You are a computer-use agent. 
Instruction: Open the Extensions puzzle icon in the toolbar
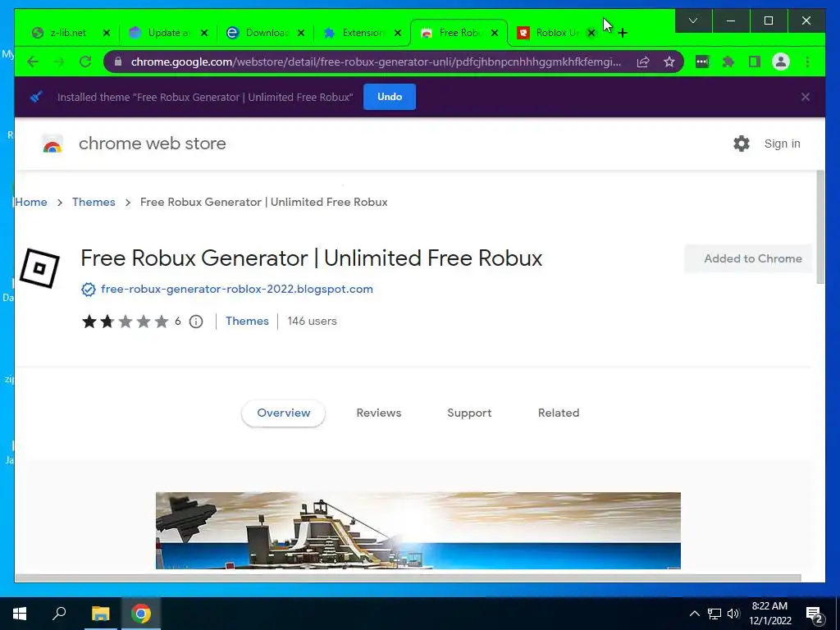coord(728,62)
